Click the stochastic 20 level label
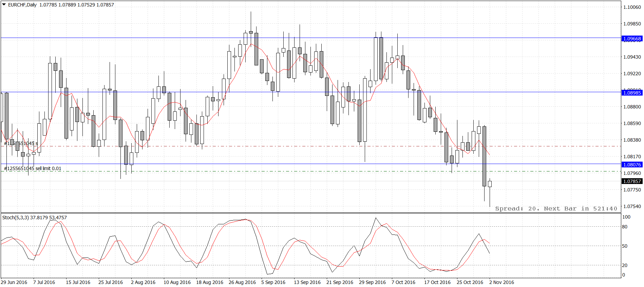This screenshot has width=644, height=287. [625, 265]
